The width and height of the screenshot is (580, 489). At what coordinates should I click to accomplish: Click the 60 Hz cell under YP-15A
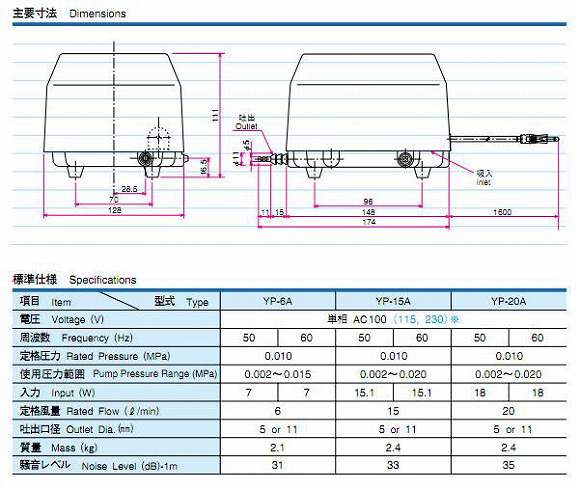[x=422, y=338]
